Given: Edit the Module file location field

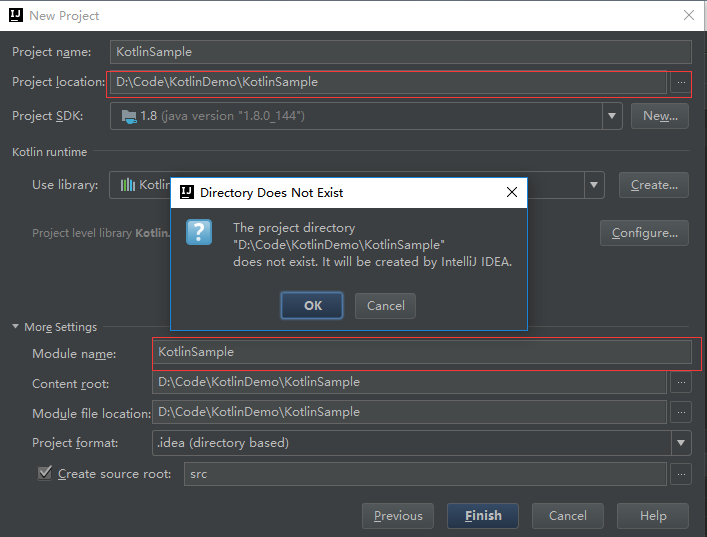Looking at the screenshot, I should 409,412.
